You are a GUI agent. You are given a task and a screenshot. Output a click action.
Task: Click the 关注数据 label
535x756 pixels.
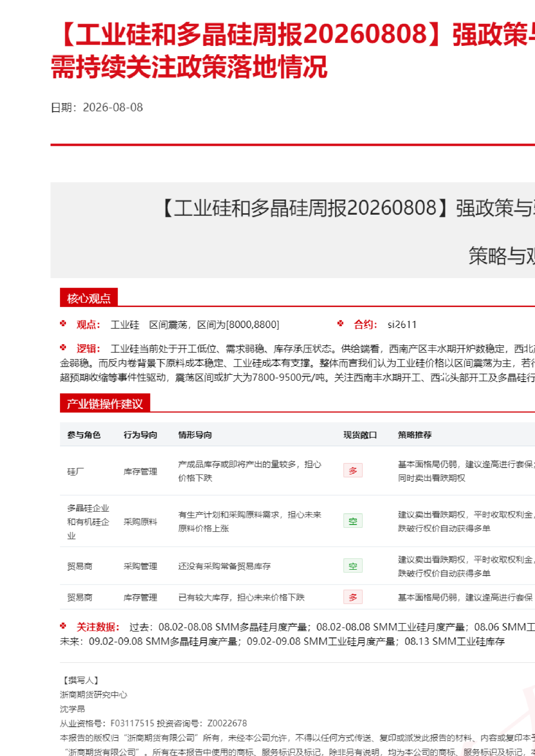[x=98, y=627]
